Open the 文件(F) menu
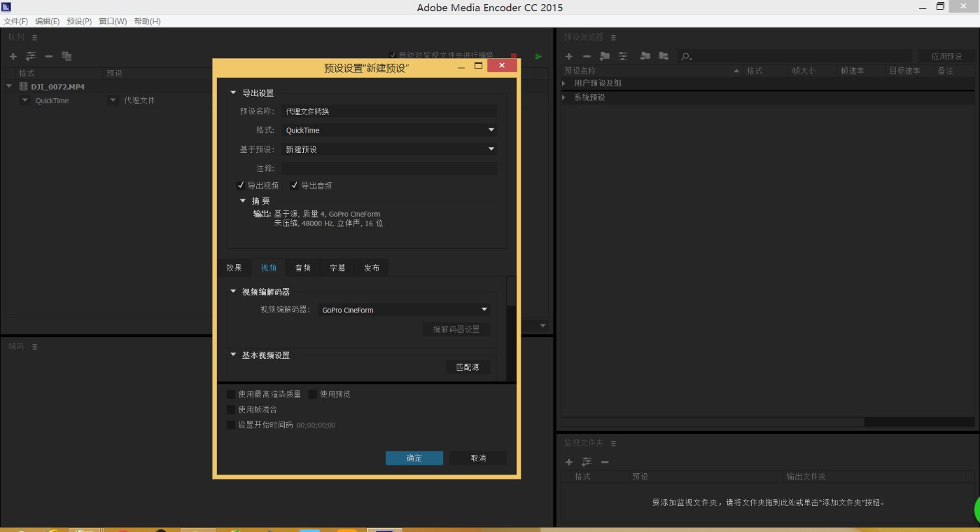 click(x=16, y=22)
